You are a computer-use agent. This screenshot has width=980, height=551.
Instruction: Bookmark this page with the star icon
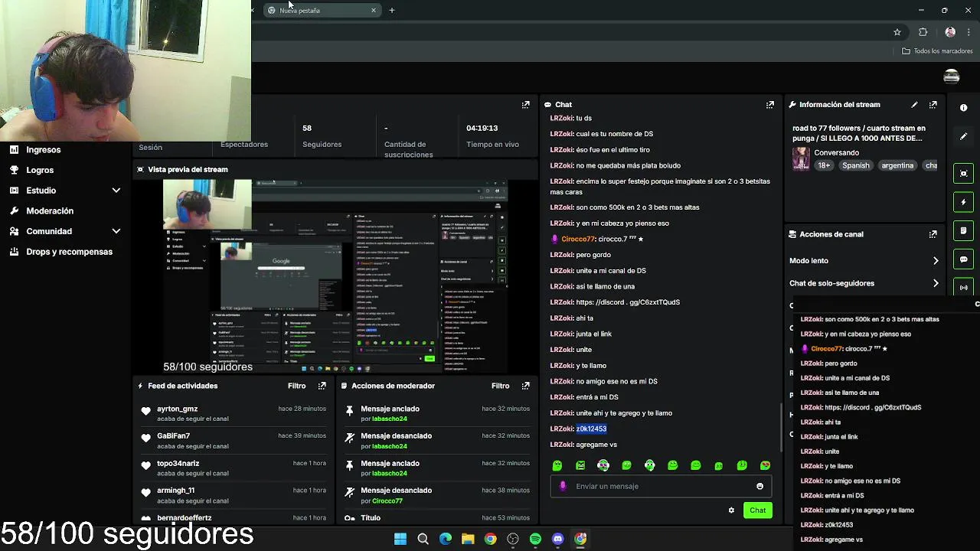point(897,32)
